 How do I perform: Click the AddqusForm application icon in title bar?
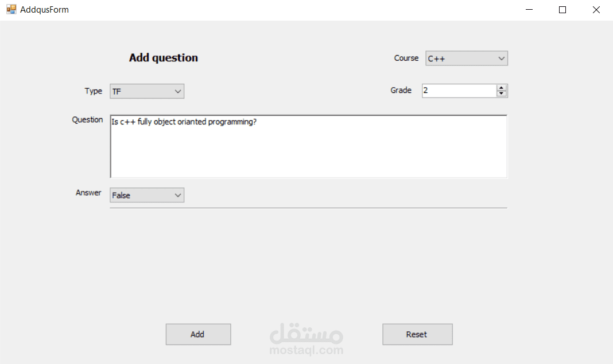pyautogui.click(x=11, y=9)
